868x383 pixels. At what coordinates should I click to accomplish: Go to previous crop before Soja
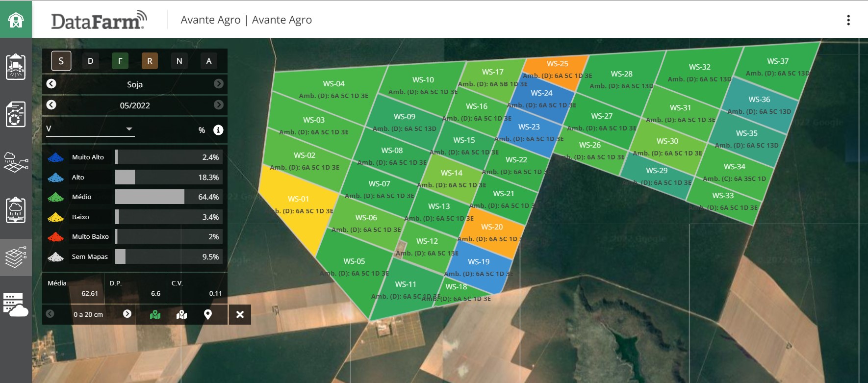click(x=51, y=84)
